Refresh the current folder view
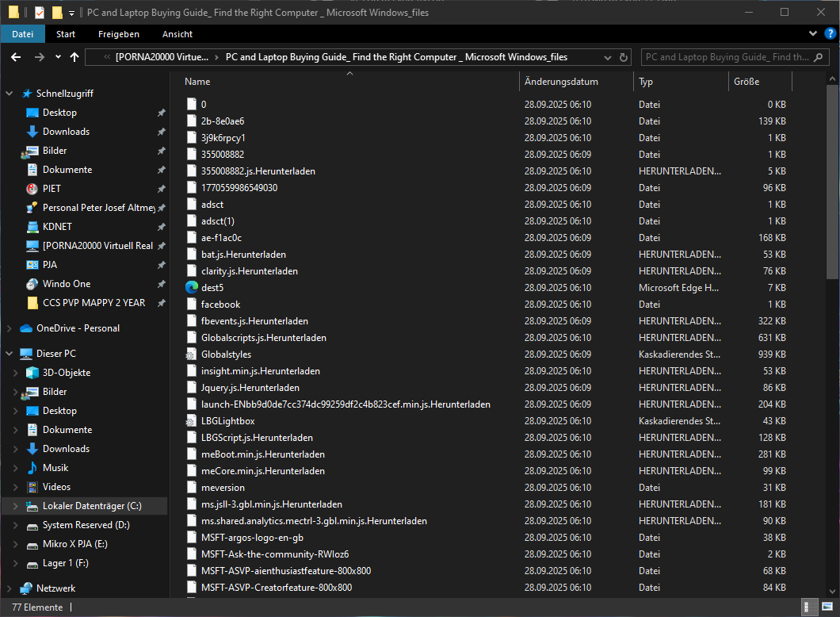This screenshot has height=617, width=840. tap(624, 57)
